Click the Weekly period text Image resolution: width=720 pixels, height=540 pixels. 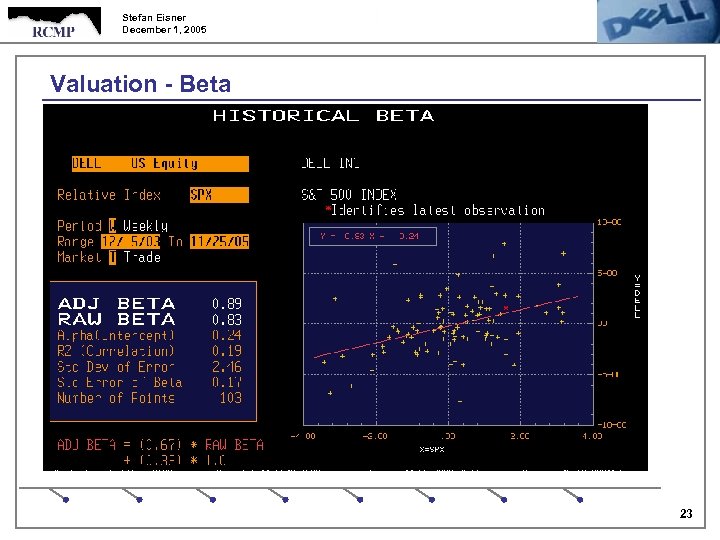coord(146,226)
